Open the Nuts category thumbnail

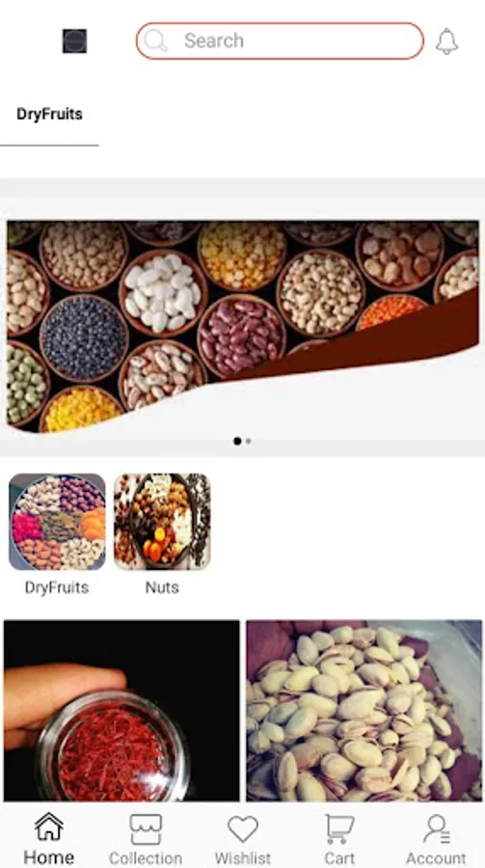click(x=162, y=522)
